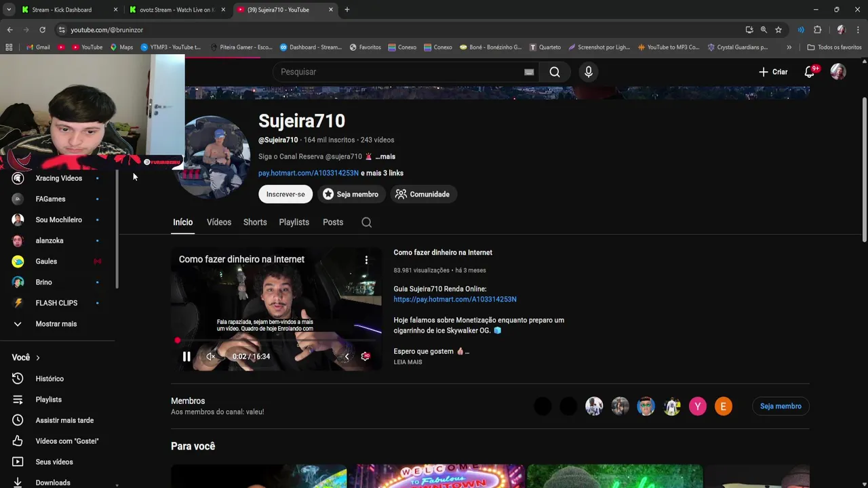Click member avatar letter Y
Image resolution: width=868 pixels, height=488 pixels.
[x=698, y=407]
